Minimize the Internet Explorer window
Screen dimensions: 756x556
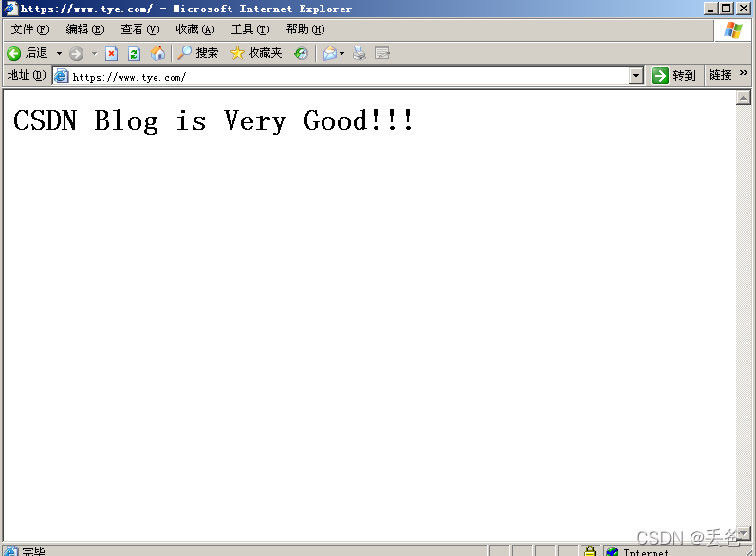point(710,9)
